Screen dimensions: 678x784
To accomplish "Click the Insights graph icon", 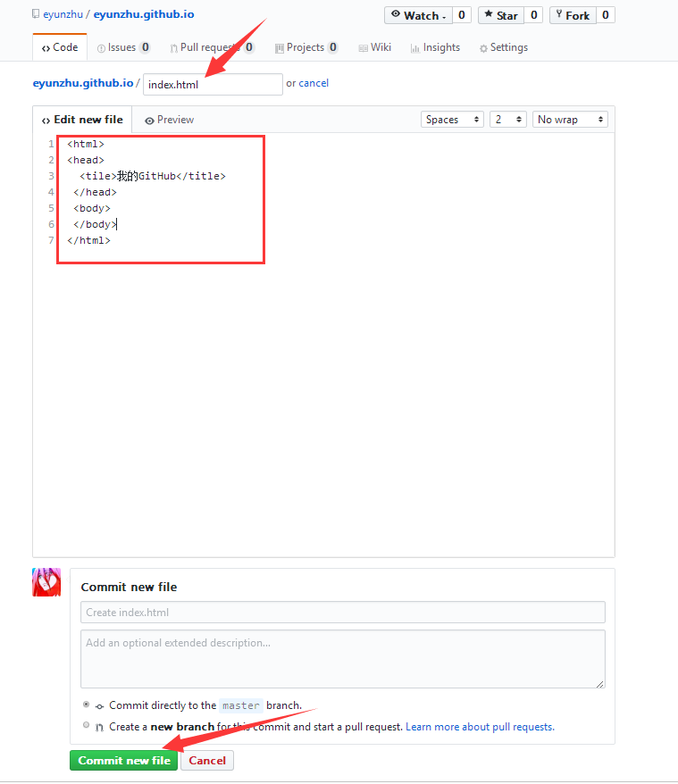I will point(414,48).
